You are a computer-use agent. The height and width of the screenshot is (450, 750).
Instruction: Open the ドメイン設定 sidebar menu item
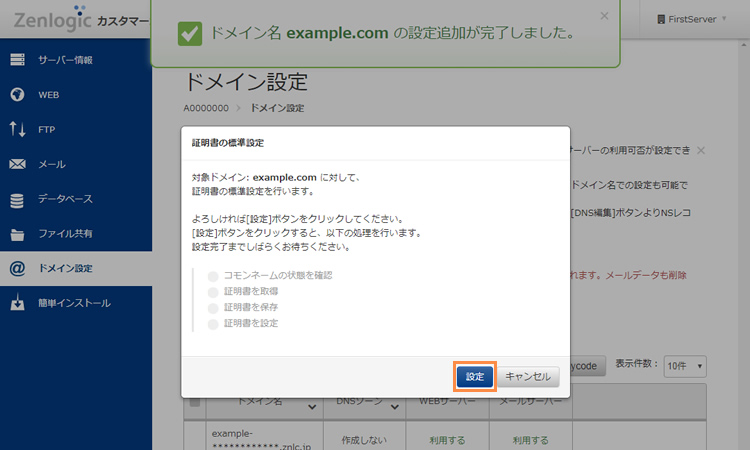tap(65, 268)
